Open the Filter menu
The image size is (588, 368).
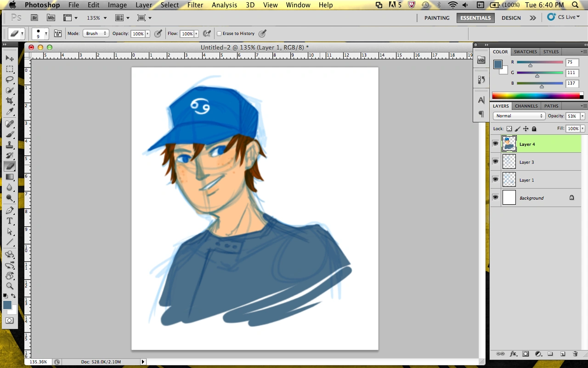pos(195,5)
